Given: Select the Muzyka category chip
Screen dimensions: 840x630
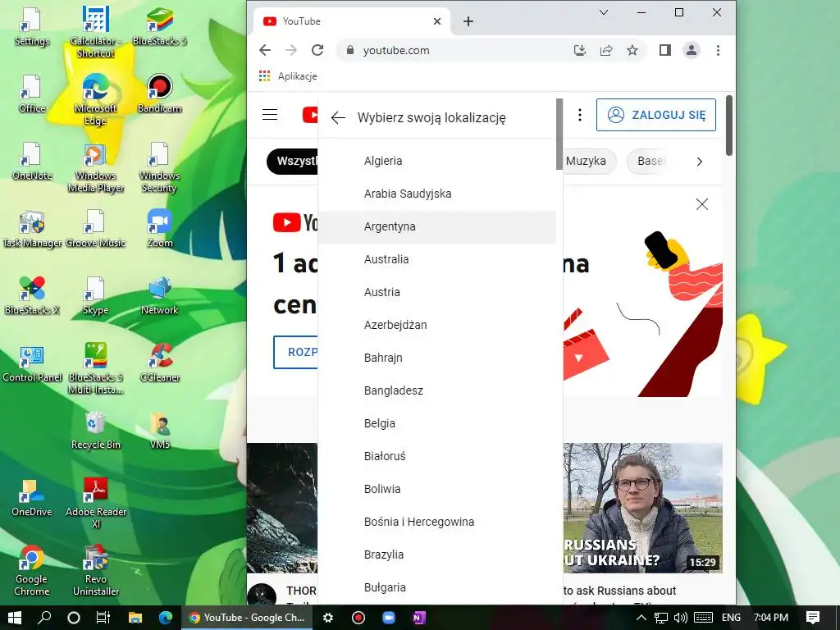Looking at the screenshot, I should click(x=587, y=162).
